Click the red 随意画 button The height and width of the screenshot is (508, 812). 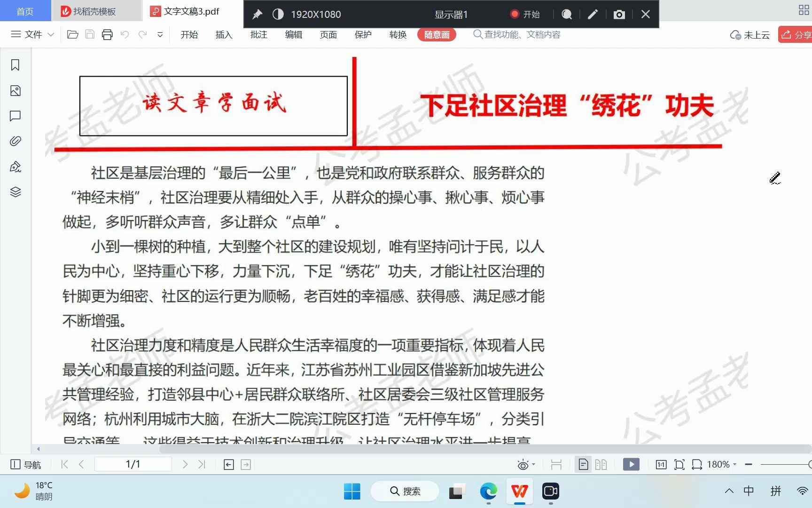point(437,34)
